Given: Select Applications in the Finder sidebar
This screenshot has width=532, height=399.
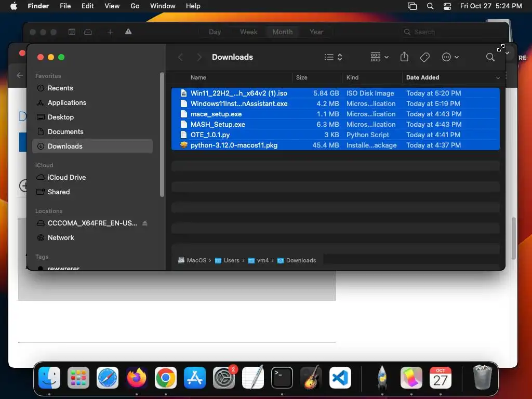Looking at the screenshot, I should point(92,103).
